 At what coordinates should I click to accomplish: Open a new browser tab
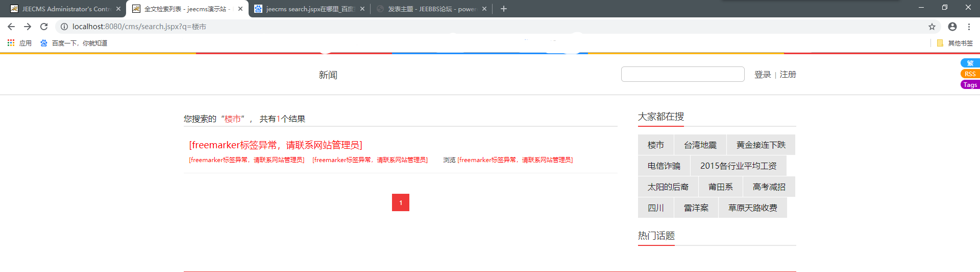(x=504, y=9)
